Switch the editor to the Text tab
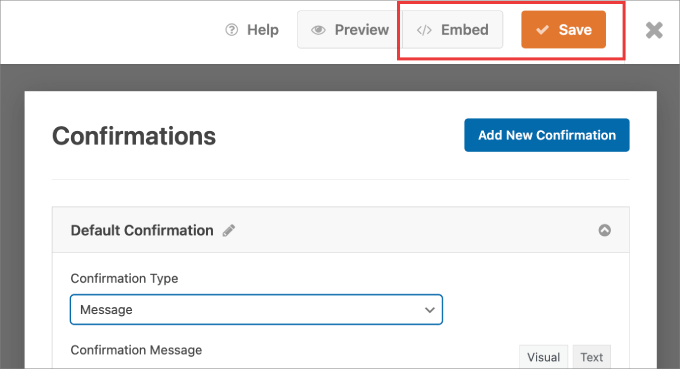Viewport: 680px width, 369px height. pos(592,357)
